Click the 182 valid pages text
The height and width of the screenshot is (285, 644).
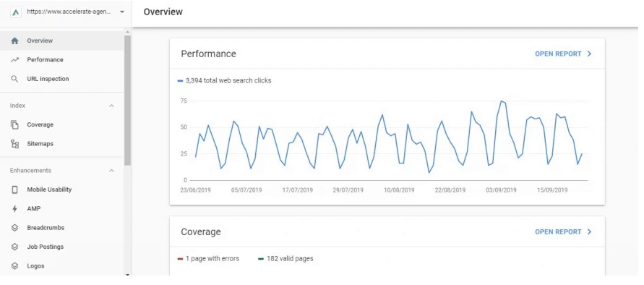(290, 259)
